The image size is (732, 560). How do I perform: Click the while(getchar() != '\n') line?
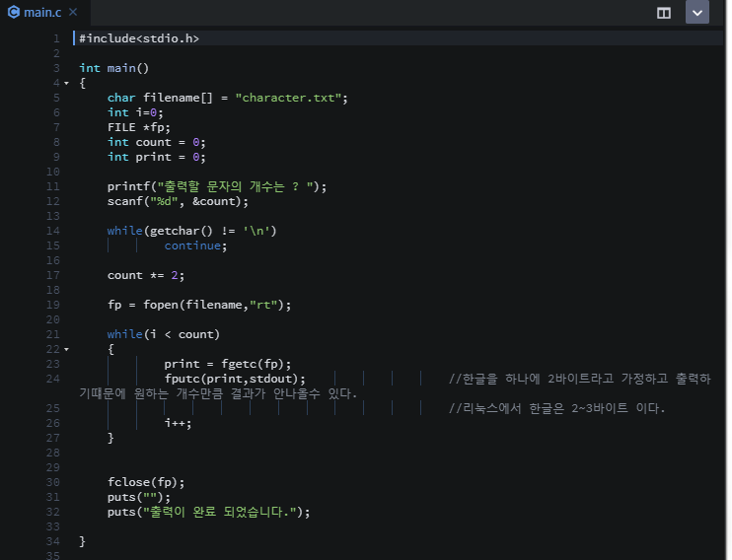point(191,231)
